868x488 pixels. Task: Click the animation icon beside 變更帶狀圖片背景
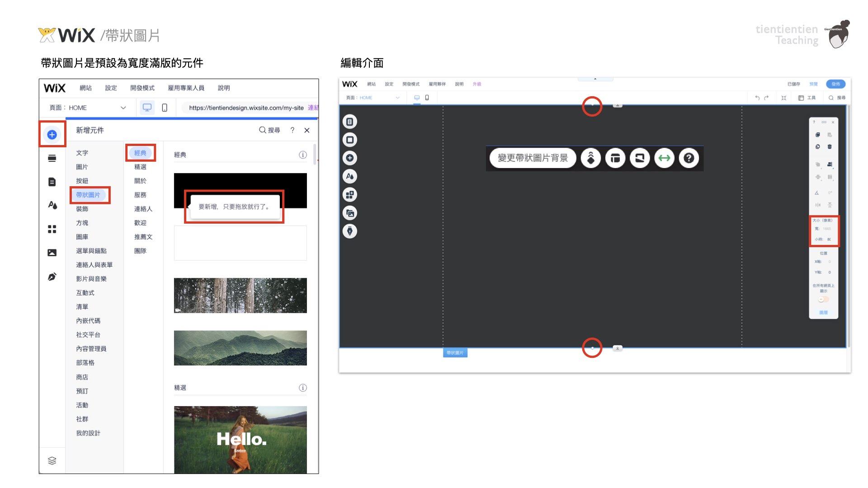click(x=590, y=158)
